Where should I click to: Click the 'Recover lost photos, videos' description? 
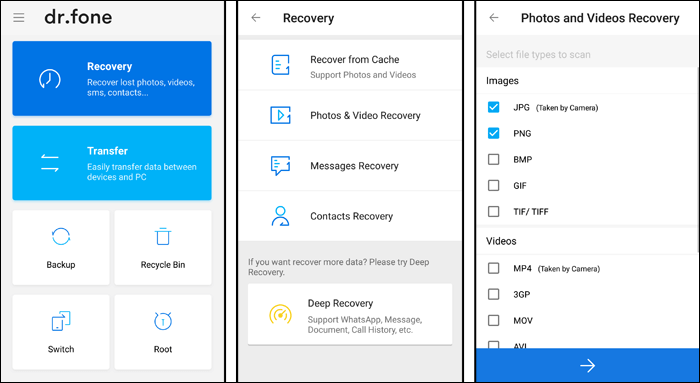pos(141,87)
